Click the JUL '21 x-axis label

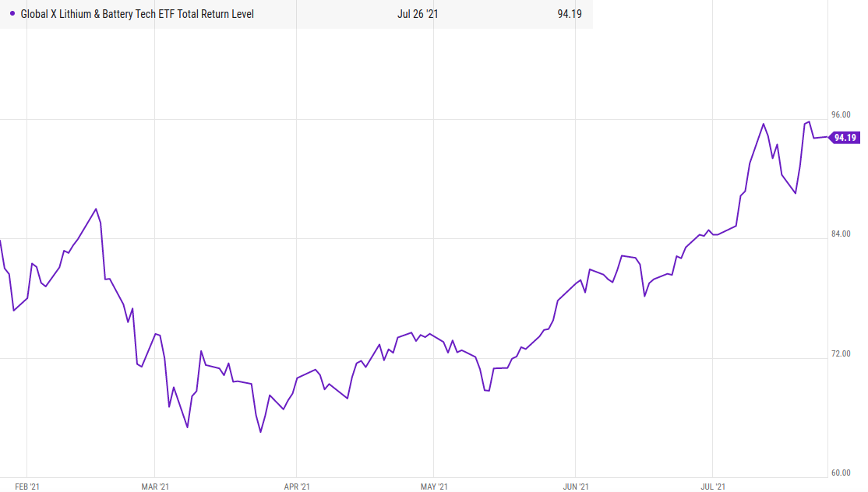click(713, 487)
